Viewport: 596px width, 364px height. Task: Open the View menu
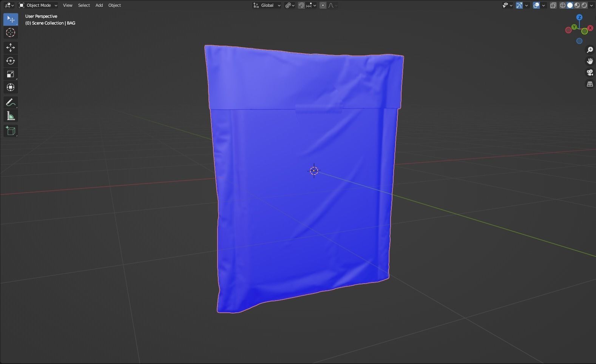click(68, 5)
